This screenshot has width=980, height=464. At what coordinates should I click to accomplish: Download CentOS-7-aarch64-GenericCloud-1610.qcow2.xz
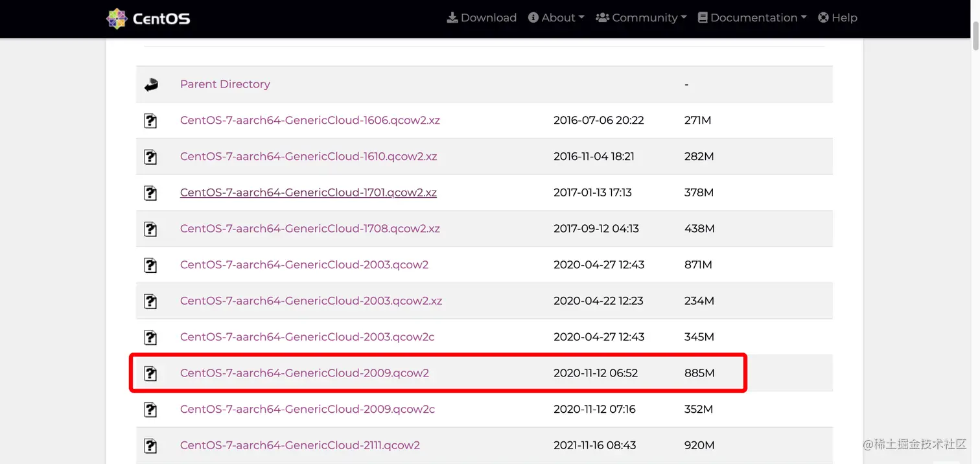point(309,156)
